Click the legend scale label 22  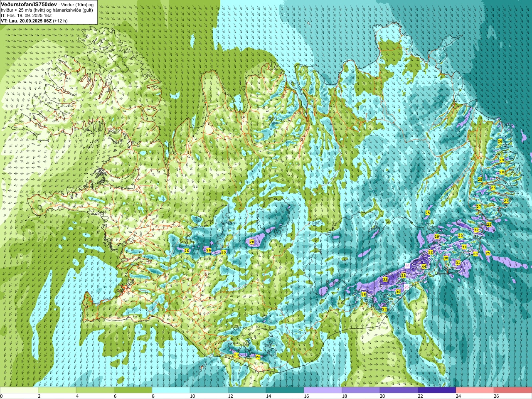420,397
